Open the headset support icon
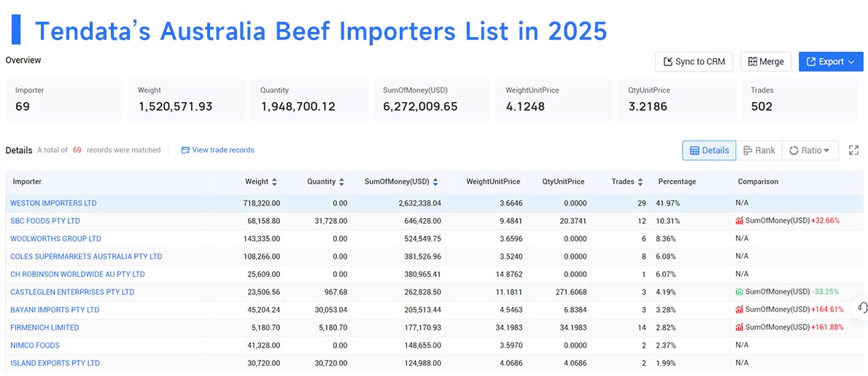Viewport: 868px width, 376px height. (862, 308)
